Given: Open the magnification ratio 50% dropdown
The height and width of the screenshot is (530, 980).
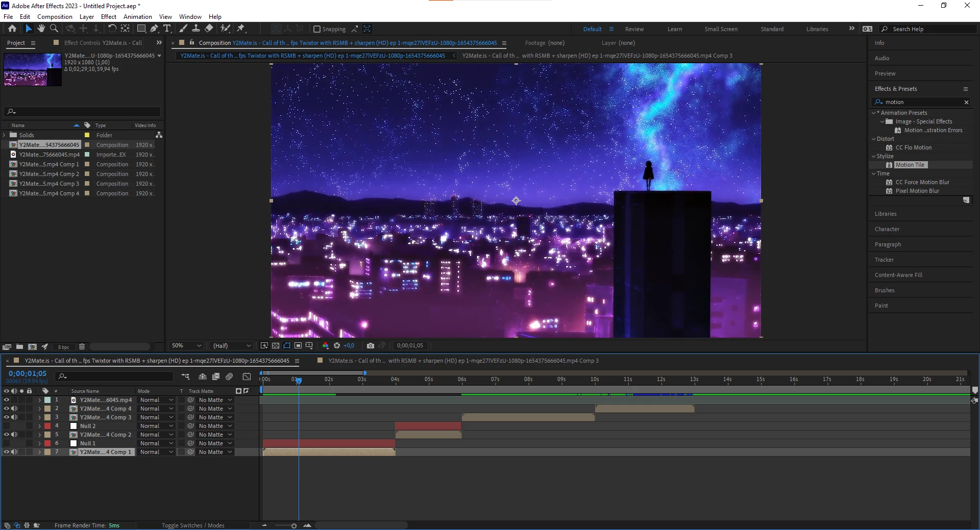Looking at the screenshot, I should click(186, 345).
